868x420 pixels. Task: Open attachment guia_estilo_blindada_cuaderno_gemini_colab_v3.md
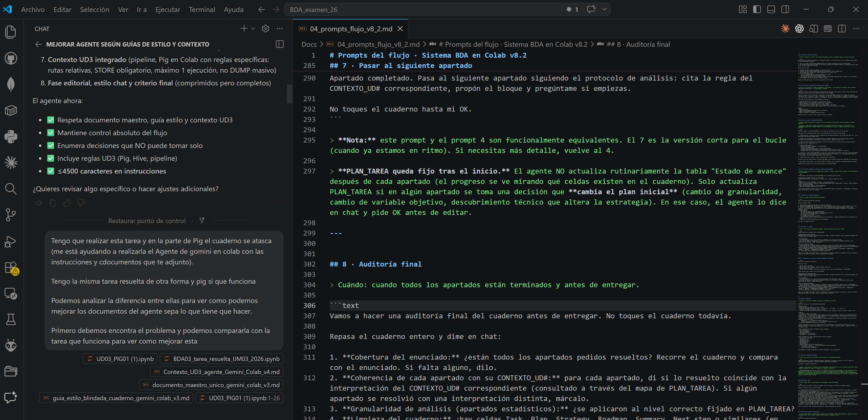pyautogui.click(x=116, y=398)
